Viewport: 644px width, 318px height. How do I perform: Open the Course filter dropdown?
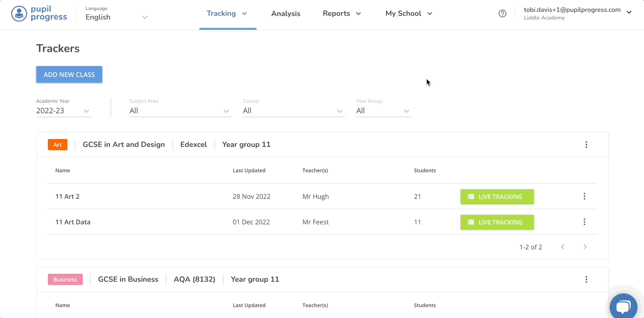pyautogui.click(x=293, y=111)
